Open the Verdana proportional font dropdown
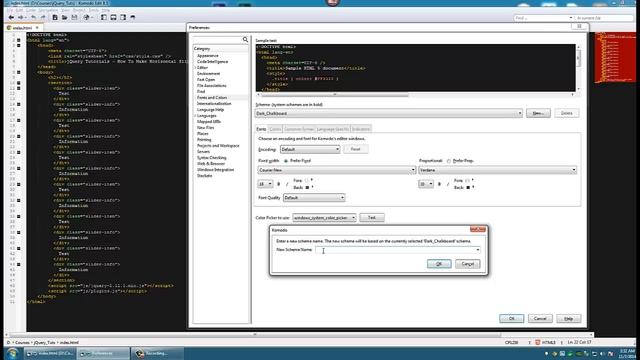The image size is (640, 360). (x=498, y=170)
